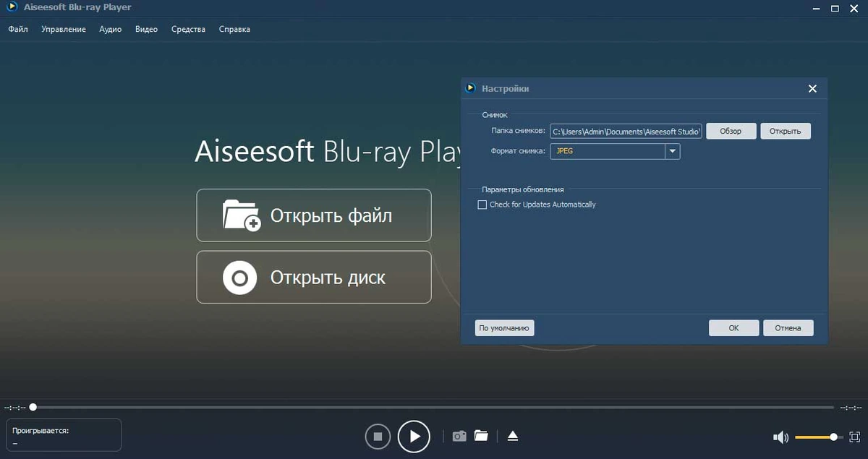Viewport: 868px width, 459px height.
Task: Click the Aiseesoft app logo in title bar
Action: [x=11, y=8]
